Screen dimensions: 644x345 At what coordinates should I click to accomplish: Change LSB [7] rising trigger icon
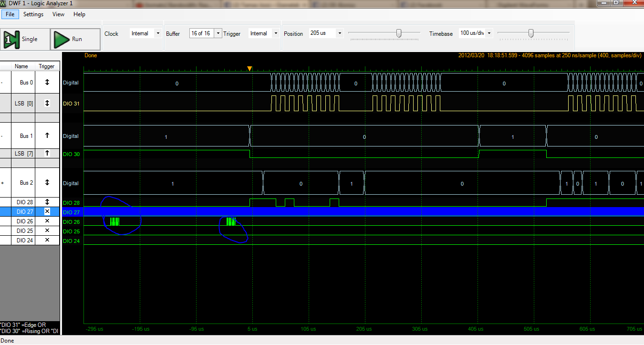pyautogui.click(x=47, y=154)
